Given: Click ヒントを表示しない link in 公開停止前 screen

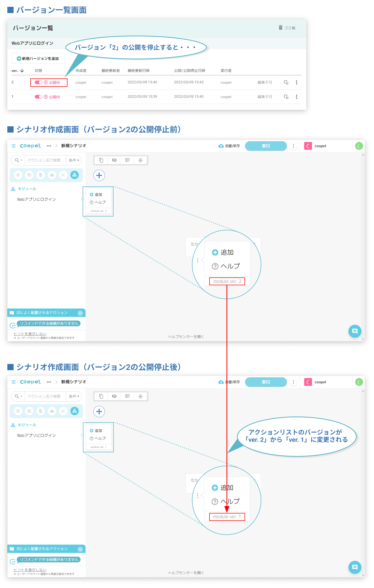Looking at the screenshot, I should click(x=30, y=334).
